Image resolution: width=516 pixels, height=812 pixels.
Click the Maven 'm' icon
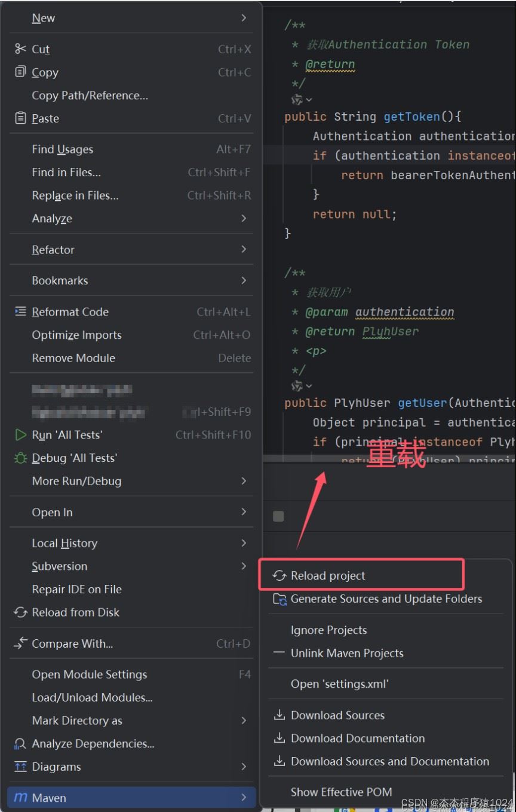pyautogui.click(x=20, y=798)
